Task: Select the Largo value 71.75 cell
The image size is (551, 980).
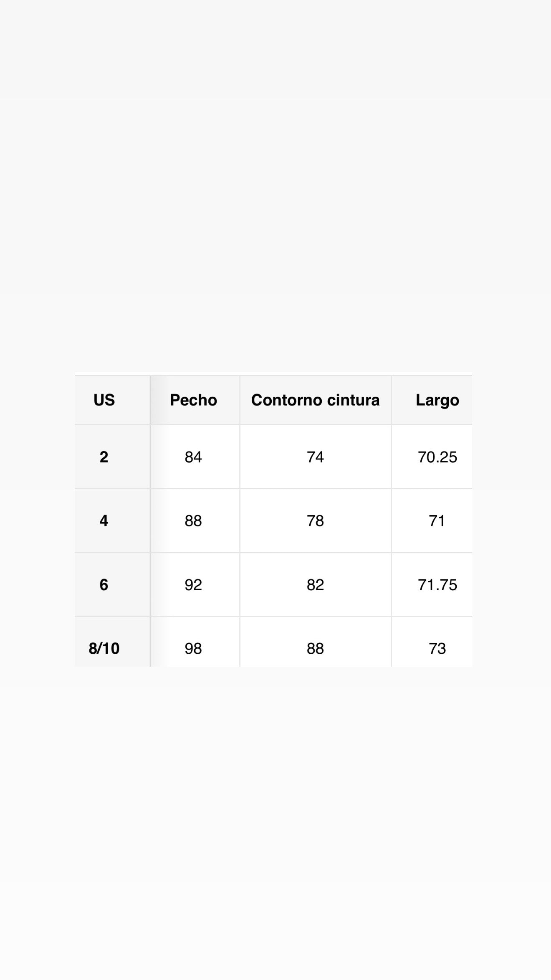Action: [x=437, y=585]
